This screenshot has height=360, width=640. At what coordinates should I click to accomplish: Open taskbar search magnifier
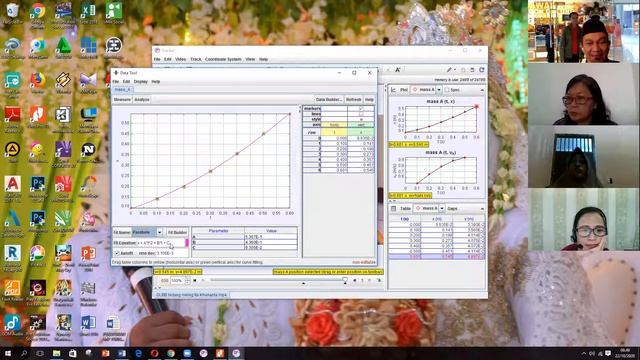pyautogui.click(x=24, y=353)
